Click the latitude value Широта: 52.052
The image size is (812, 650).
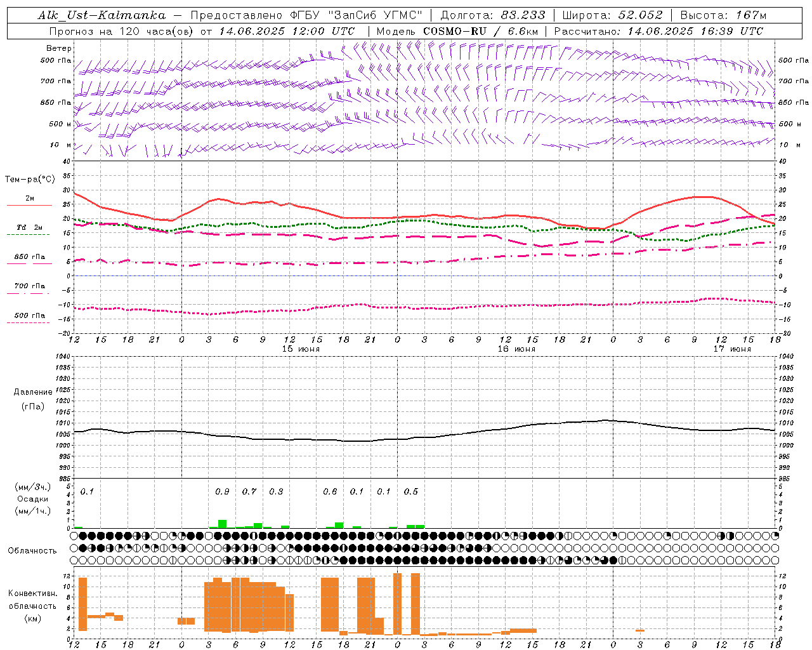point(613,15)
